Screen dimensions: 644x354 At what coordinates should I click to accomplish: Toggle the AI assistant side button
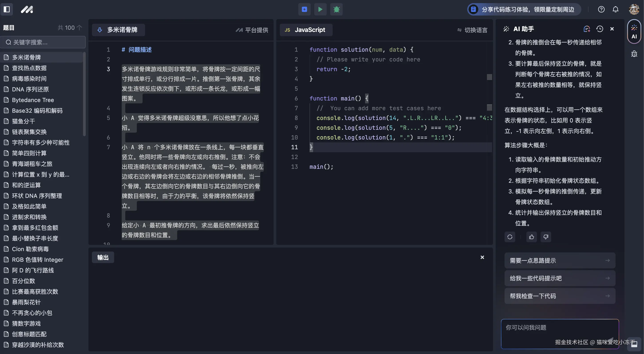[x=634, y=31]
